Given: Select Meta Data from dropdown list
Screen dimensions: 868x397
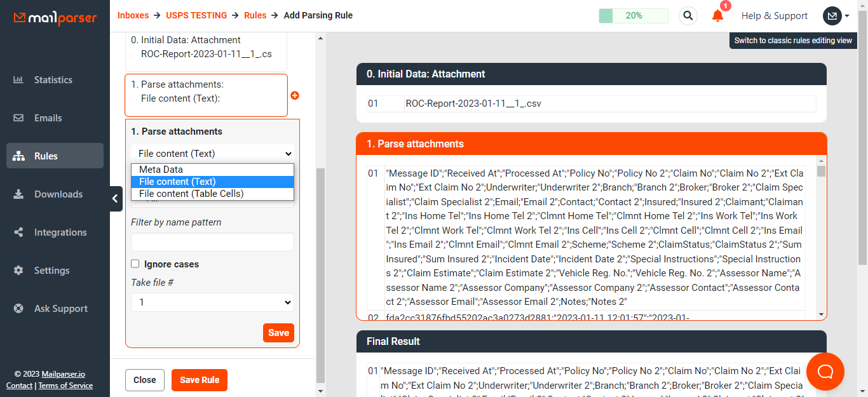Looking at the screenshot, I should pos(161,170).
